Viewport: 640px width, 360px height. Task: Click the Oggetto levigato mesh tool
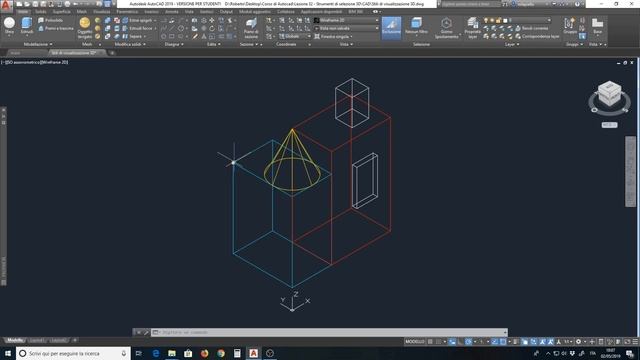pos(85,28)
